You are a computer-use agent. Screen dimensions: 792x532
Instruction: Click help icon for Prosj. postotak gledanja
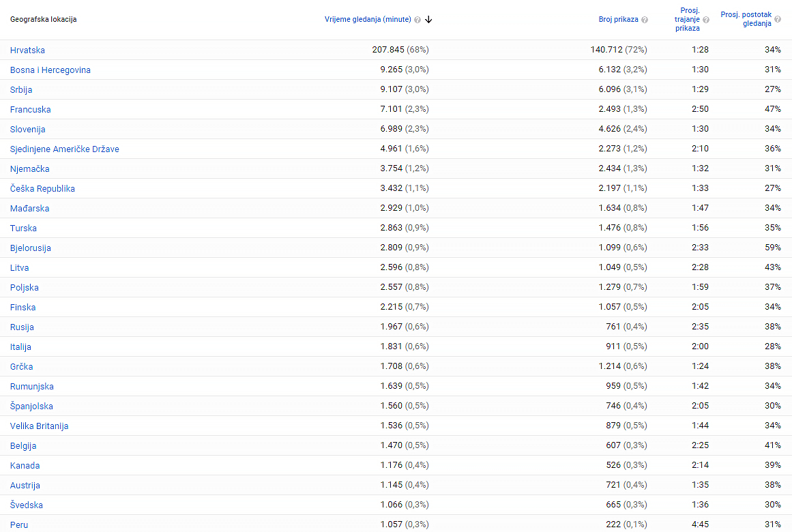(x=778, y=19)
